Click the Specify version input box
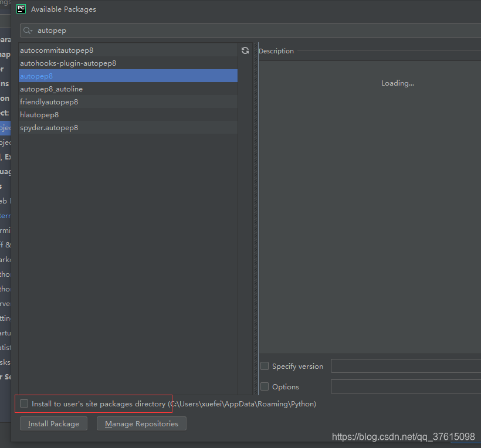Image resolution: width=481 pixels, height=448 pixels. pyautogui.click(x=406, y=366)
